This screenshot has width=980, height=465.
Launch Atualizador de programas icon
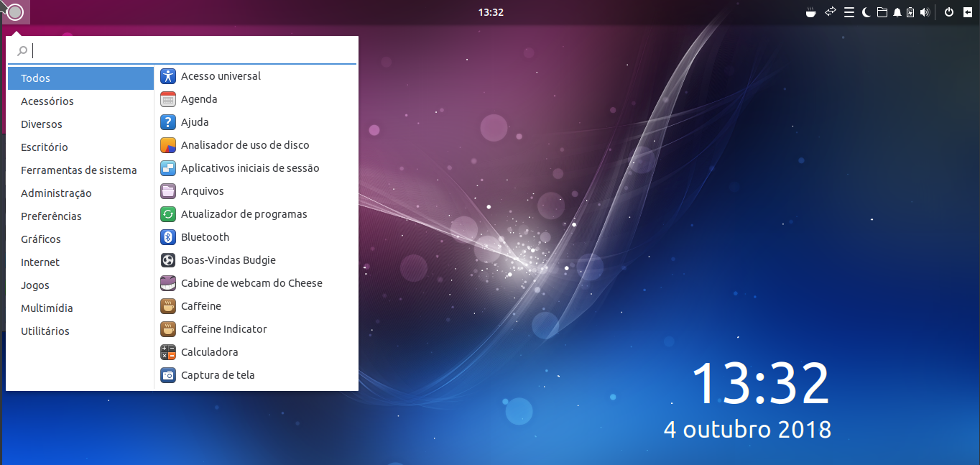click(x=168, y=214)
